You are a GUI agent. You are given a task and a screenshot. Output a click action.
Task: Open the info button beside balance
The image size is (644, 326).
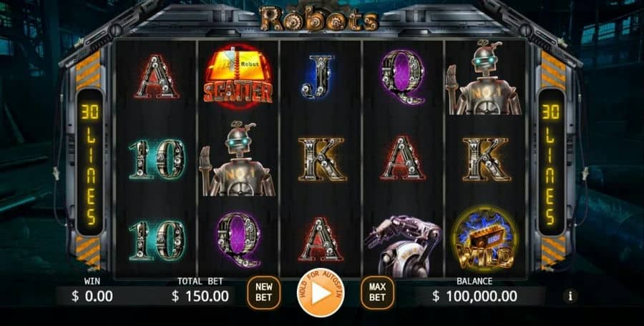tap(570, 296)
